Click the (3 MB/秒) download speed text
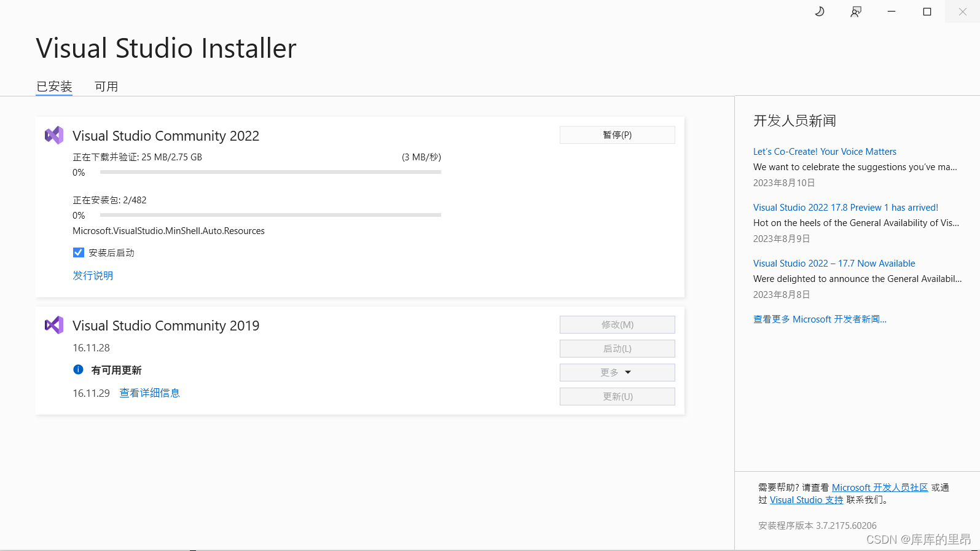Viewport: 980px width, 551px height. tap(421, 157)
